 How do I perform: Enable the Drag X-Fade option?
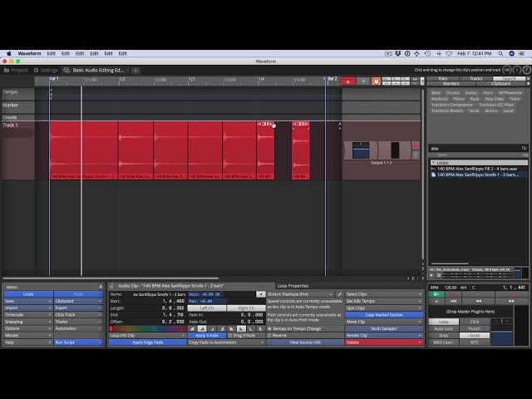[x=246, y=335]
